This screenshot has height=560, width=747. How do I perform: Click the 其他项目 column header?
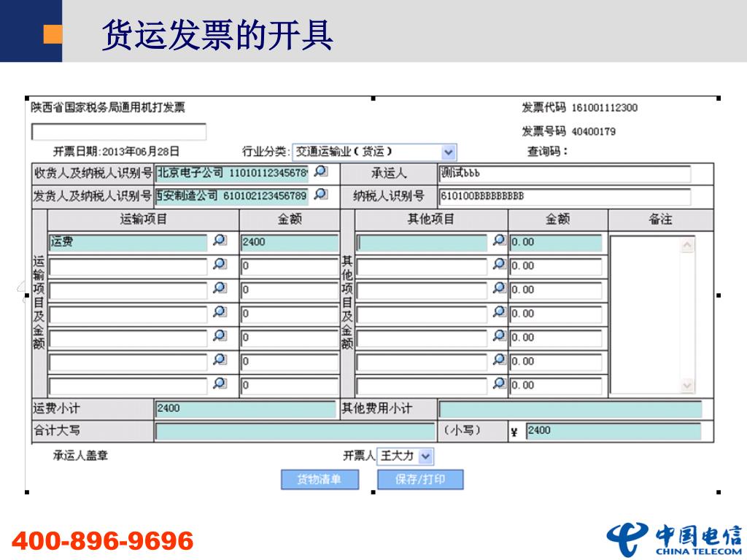coord(431,219)
